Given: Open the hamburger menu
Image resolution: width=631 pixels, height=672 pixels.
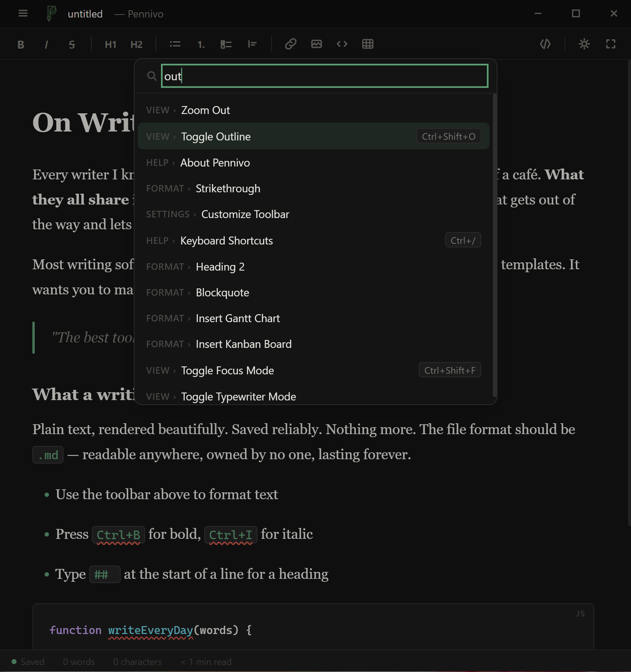Looking at the screenshot, I should (23, 14).
